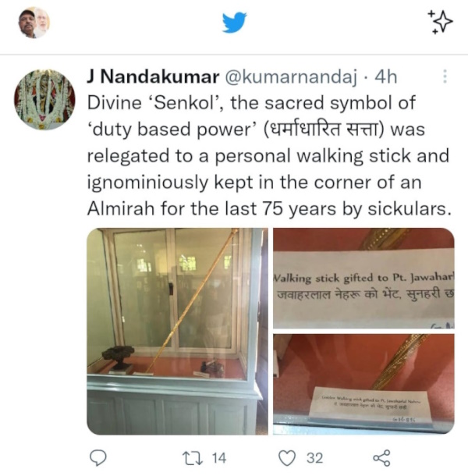
Task: Like the tweet with the heart
Action: [289, 456]
